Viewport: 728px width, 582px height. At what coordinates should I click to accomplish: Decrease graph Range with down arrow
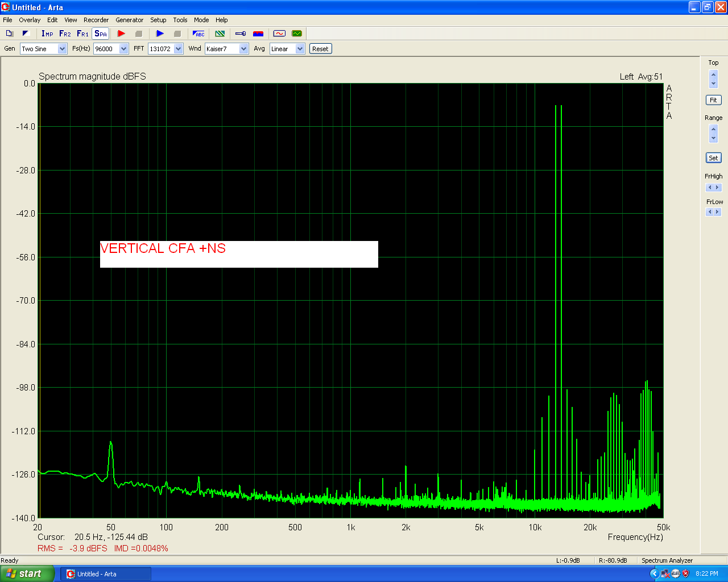[713, 138]
